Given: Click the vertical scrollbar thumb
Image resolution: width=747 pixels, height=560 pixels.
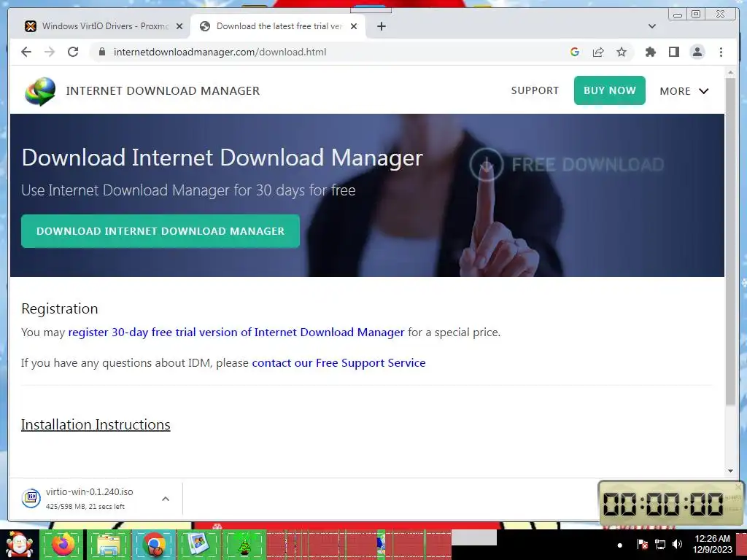Looking at the screenshot, I should [730, 242].
